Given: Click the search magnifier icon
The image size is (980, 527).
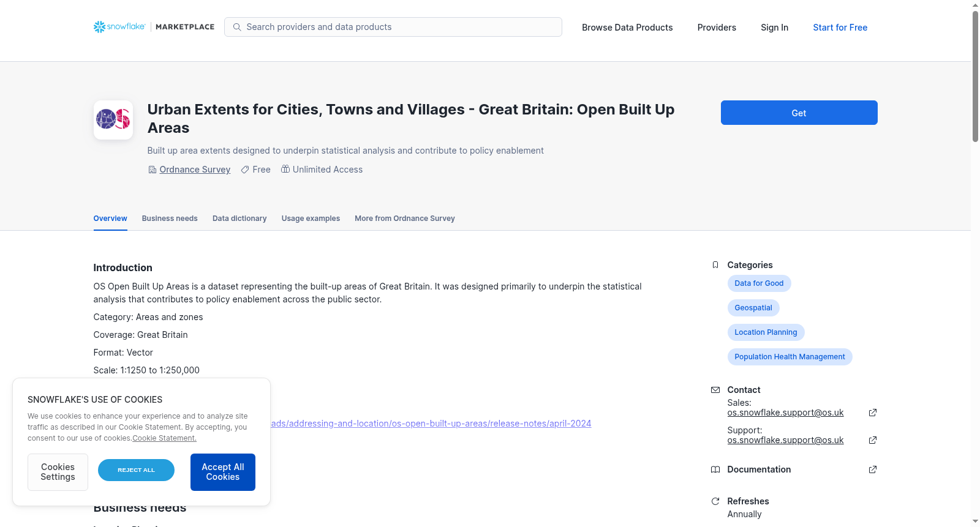Looking at the screenshot, I should [x=237, y=27].
